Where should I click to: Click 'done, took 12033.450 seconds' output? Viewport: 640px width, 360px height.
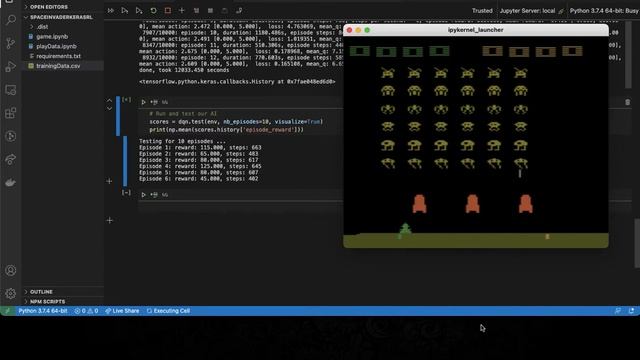pos(184,70)
